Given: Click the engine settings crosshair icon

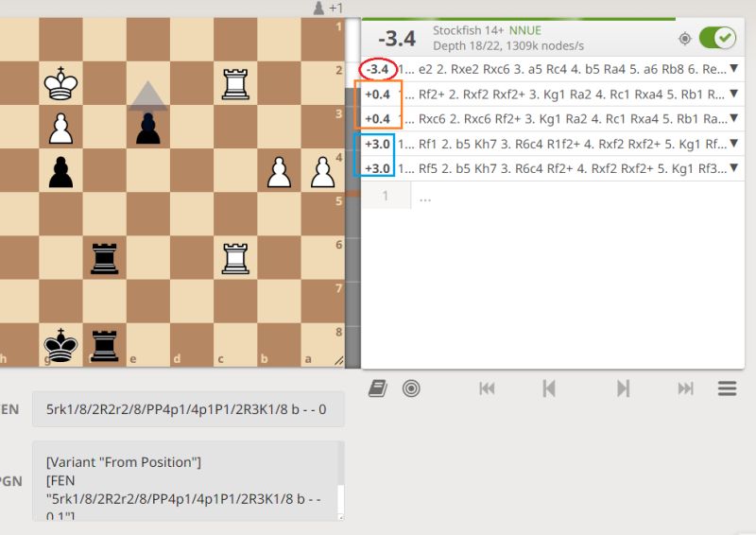Looking at the screenshot, I should coord(684,39).
